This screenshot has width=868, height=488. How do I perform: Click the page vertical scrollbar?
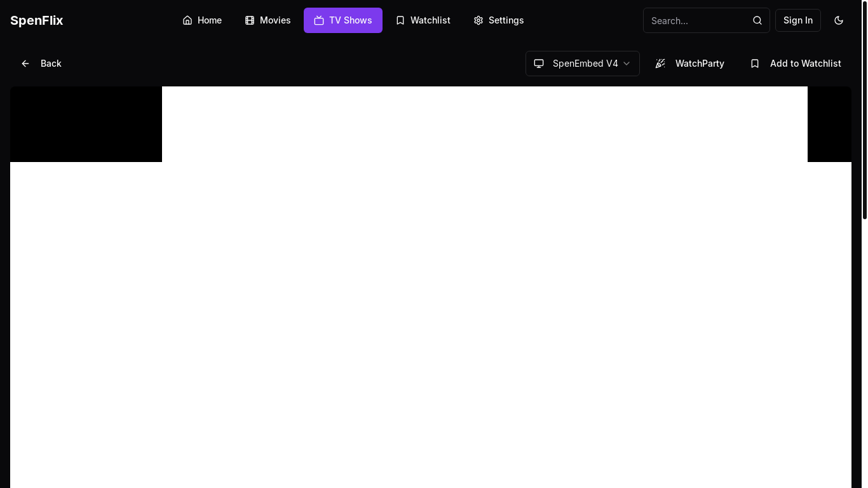864,110
